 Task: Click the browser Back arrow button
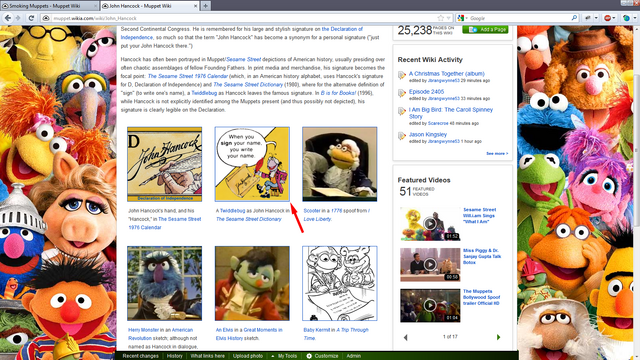pos(8,18)
